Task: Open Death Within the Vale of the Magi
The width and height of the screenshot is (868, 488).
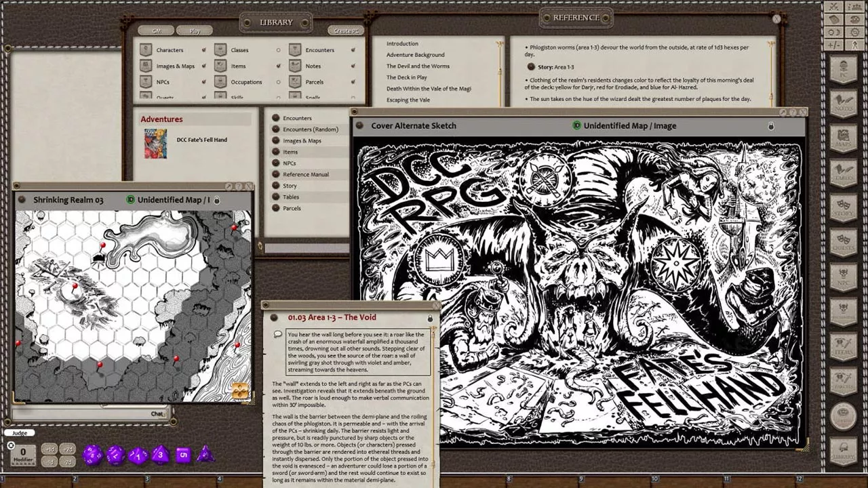Action: point(429,89)
